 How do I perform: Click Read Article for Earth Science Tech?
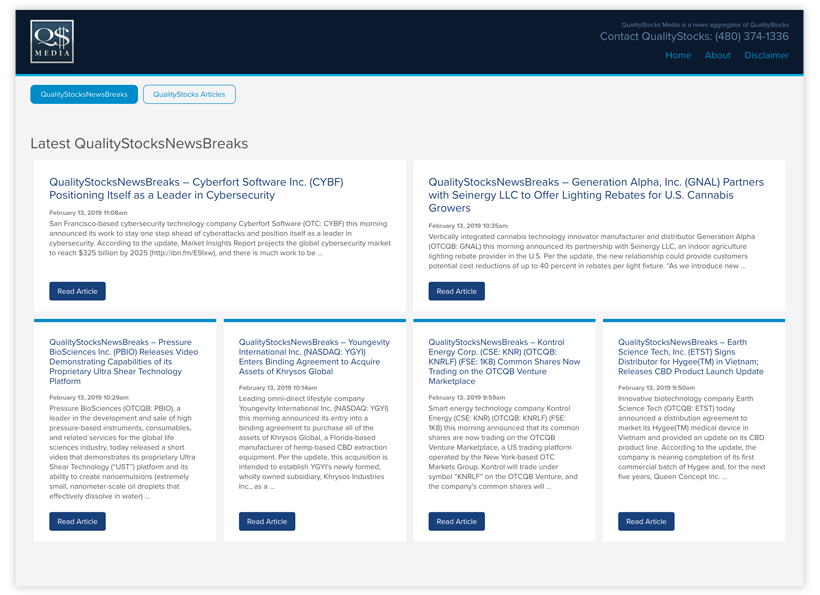[x=646, y=521]
